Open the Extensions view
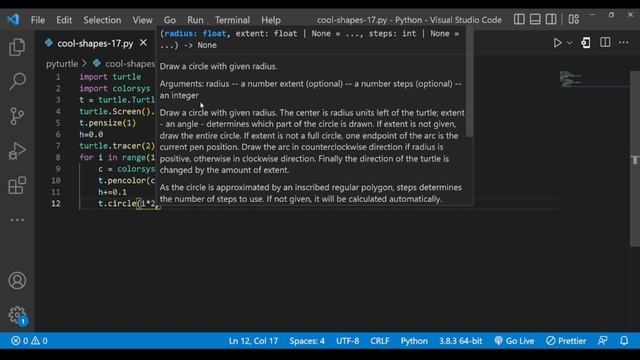 pyautogui.click(x=17, y=186)
